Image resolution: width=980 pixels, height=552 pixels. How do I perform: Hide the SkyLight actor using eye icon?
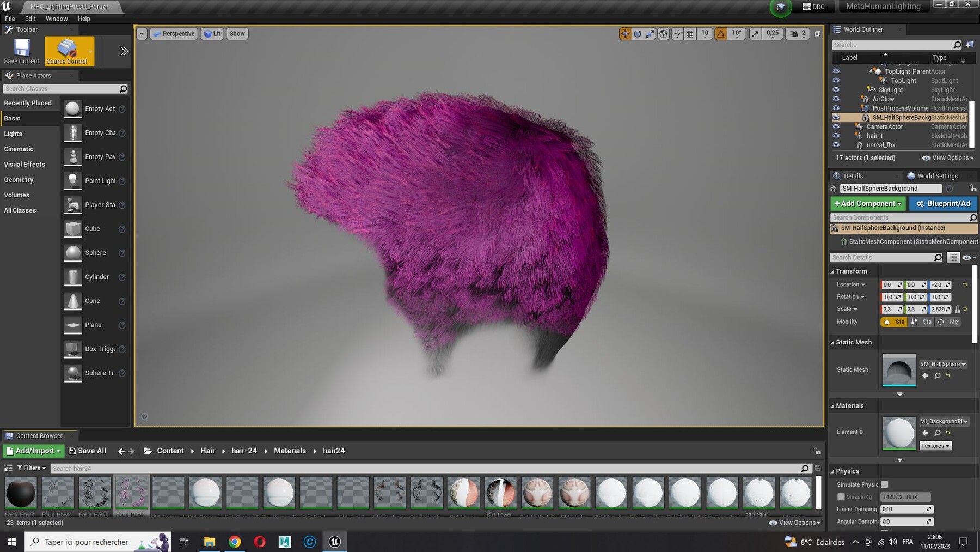click(836, 89)
